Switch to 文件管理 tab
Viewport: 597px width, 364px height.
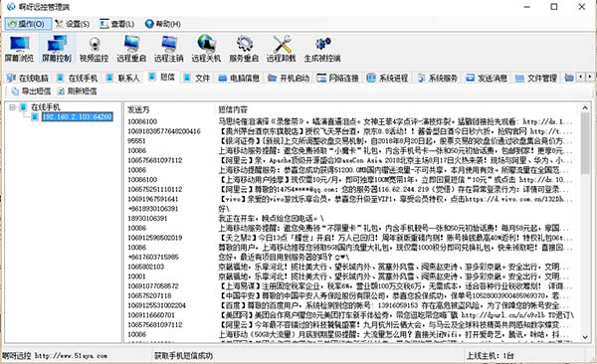click(x=536, y=78)
